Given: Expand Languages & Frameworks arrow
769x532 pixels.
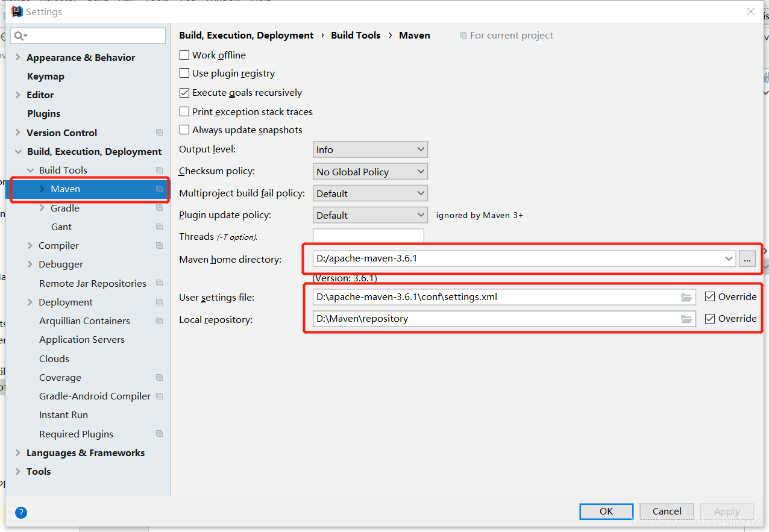Looking at the screenshot, I should coord(18,453).
